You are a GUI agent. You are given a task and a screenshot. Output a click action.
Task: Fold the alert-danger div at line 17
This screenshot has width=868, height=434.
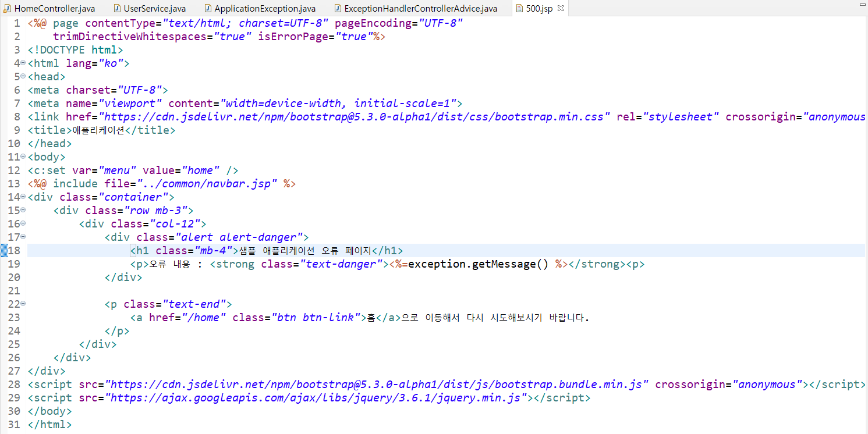click(23, 237)
